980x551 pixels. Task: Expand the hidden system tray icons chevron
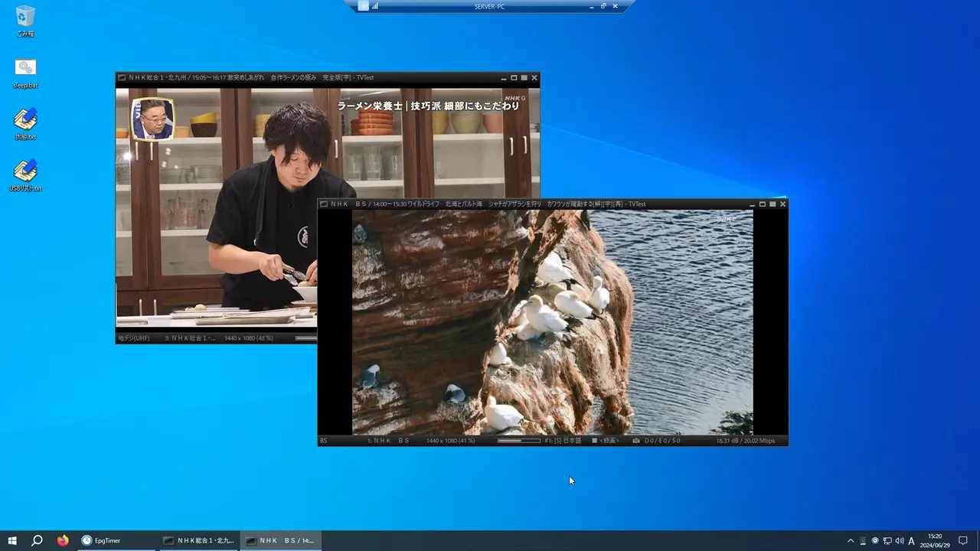coord(850,540)
